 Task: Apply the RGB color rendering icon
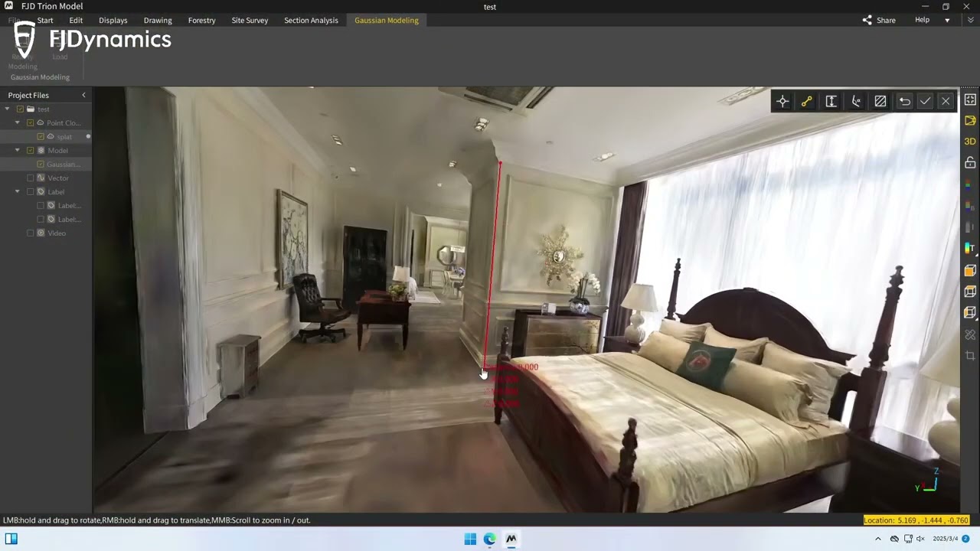pos(970,184)
